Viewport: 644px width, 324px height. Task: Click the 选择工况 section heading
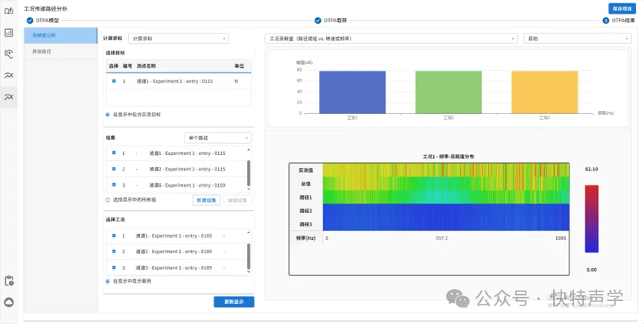(x=115, y=220)
